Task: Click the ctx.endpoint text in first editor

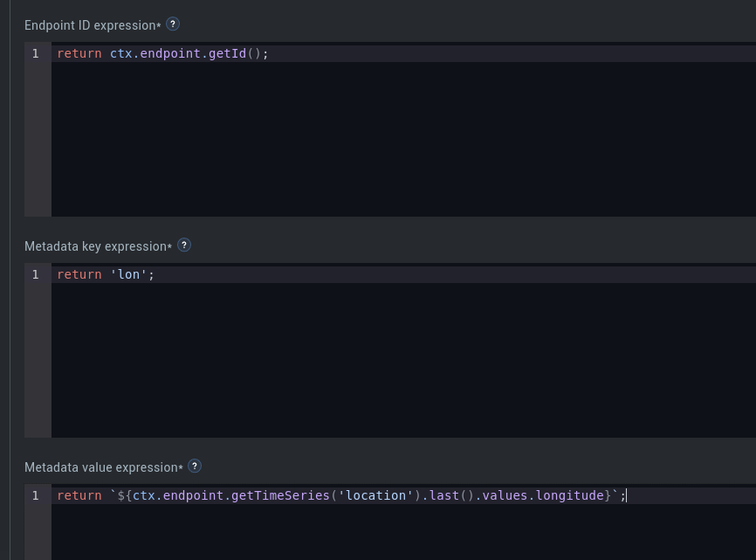Action: coord(155,53)
